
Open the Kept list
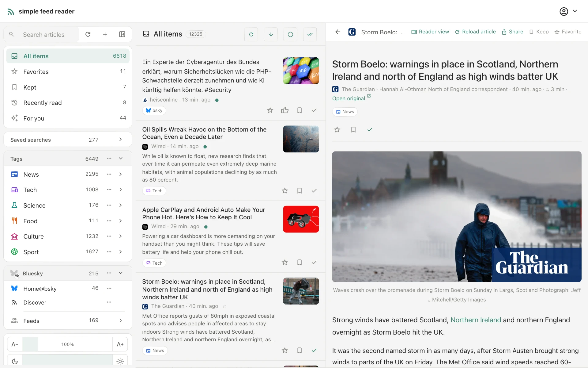pyautogui.click(x=68, y=87)
